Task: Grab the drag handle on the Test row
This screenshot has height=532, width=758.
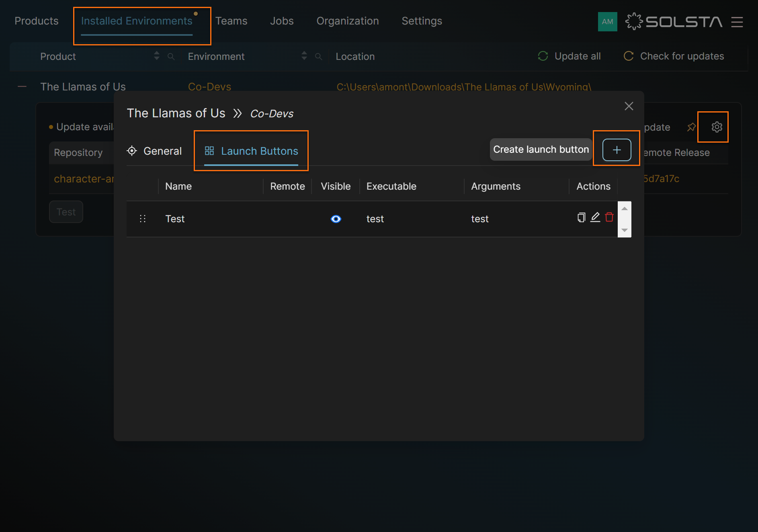Action: (143, 219)
